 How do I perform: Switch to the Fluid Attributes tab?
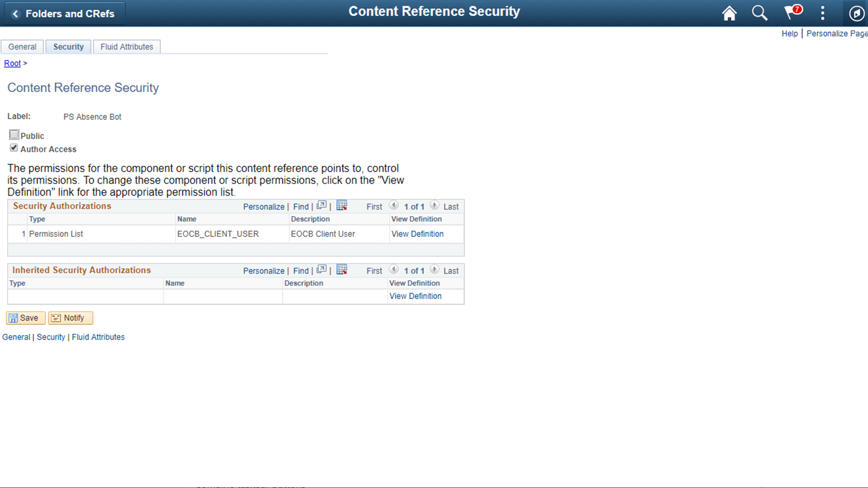(x=127, y=47)
